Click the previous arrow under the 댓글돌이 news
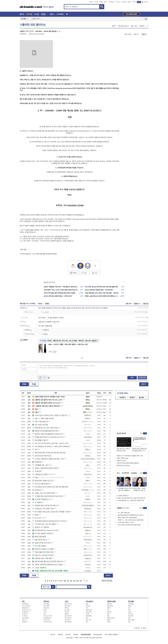This screenshot has width=168, height=644. (53, 352)
